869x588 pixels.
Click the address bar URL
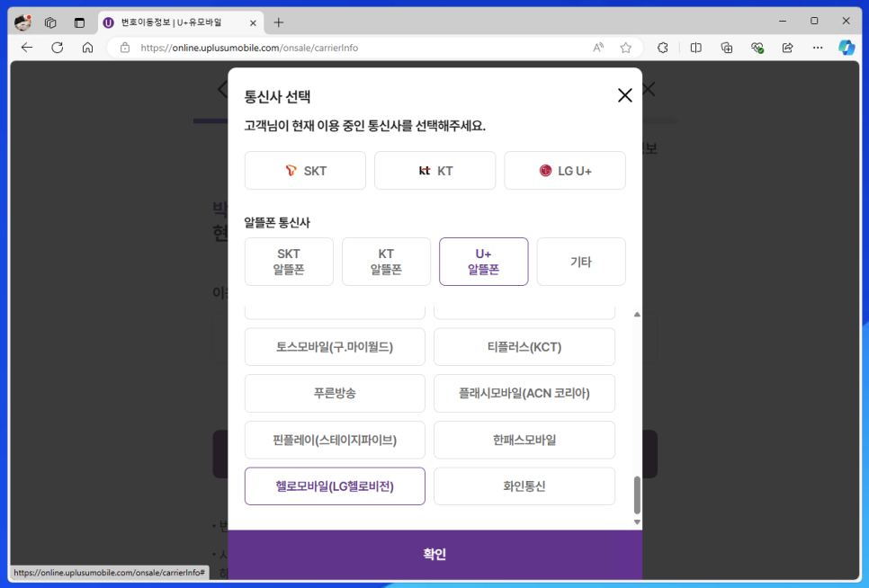point(249,48)
